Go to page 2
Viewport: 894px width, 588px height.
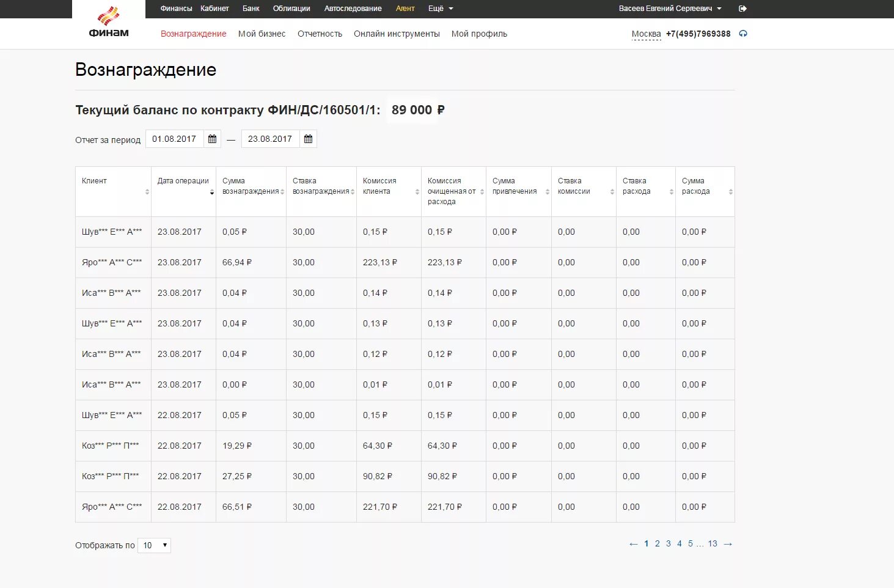pos(658,543)
